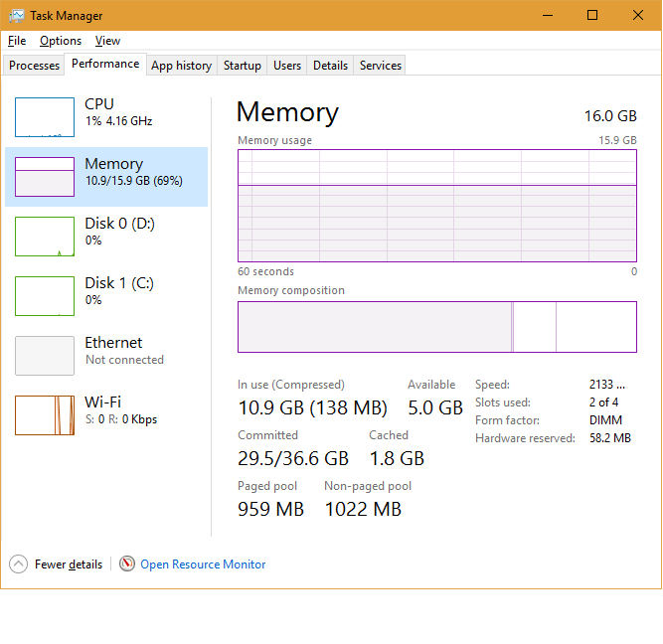
Task: Select the Ethernet Not connected entry
Action: point(106,356)
